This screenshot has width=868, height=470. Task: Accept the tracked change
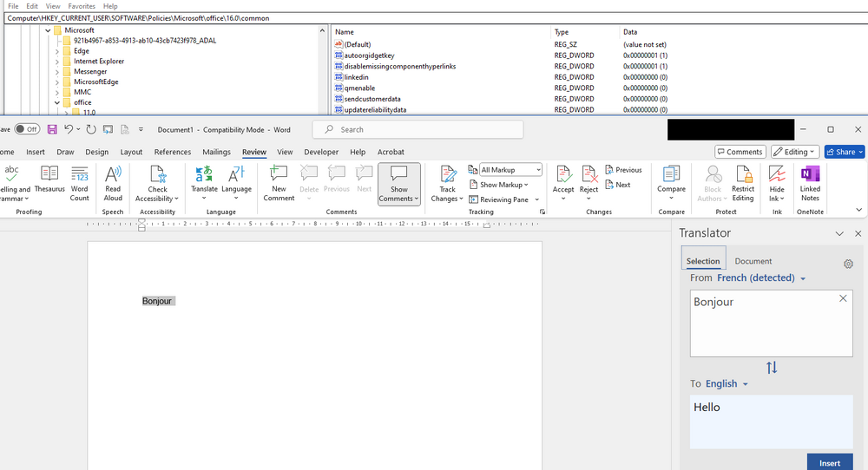[x=563, y=184]
